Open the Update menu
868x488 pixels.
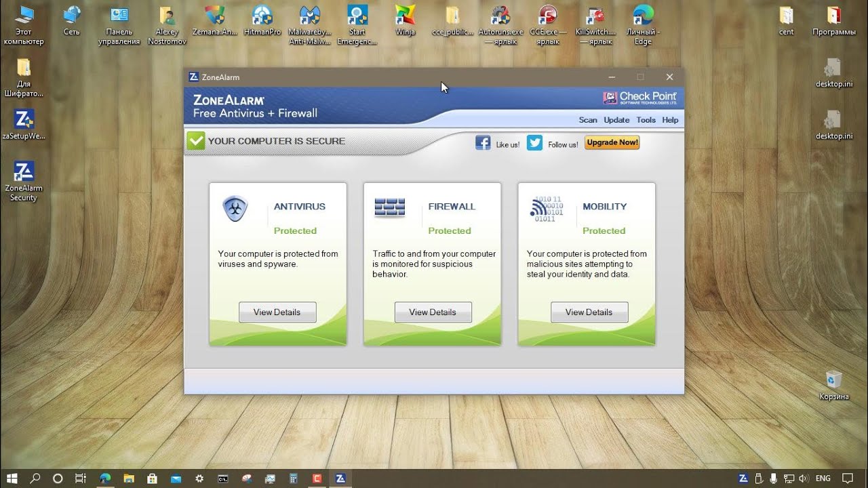point(616,120)
